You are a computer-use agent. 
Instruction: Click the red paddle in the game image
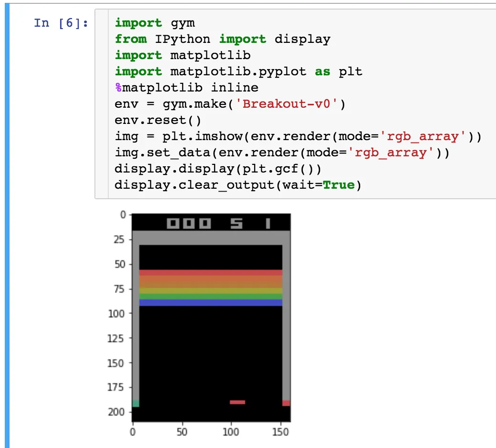tap(238, 402)
